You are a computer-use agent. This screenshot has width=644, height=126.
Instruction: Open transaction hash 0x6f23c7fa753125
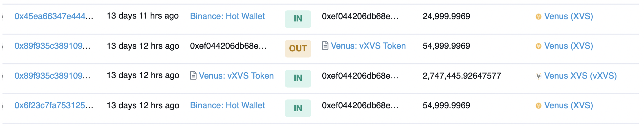pyautogui.click(x=54, y=105)
